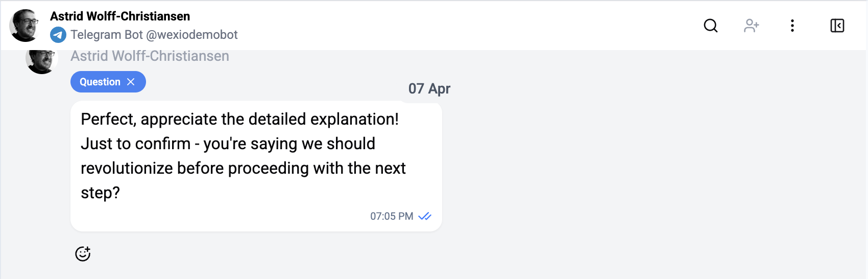Click the blue double-check read receipt
This screenshot has width=868, height=279.
click(x=425, y=216)
